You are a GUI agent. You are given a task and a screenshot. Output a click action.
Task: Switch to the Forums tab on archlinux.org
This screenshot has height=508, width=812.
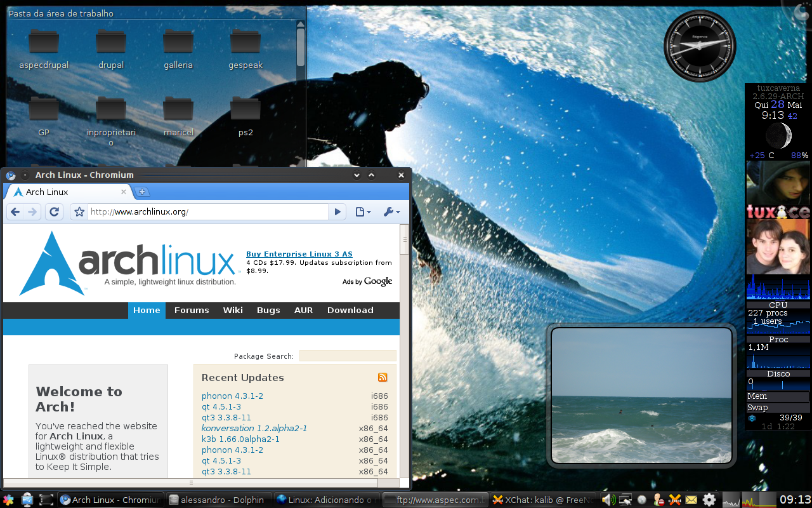click(191, 310)
